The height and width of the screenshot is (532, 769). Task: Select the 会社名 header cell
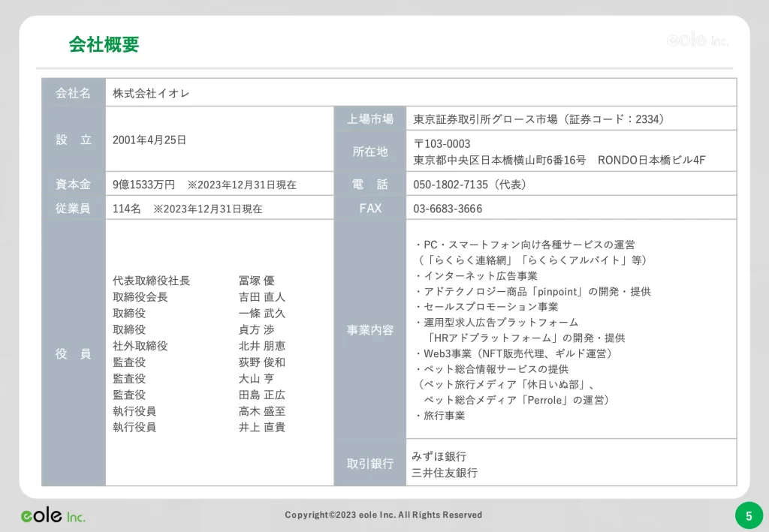[x=74, y=93]
